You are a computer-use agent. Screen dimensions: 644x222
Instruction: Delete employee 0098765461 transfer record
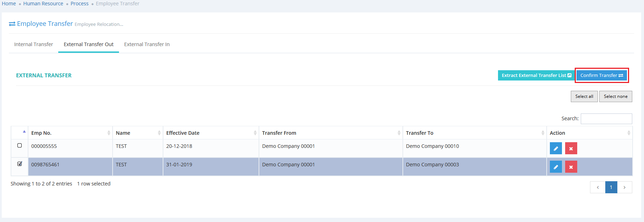click(x=571, y=167)
